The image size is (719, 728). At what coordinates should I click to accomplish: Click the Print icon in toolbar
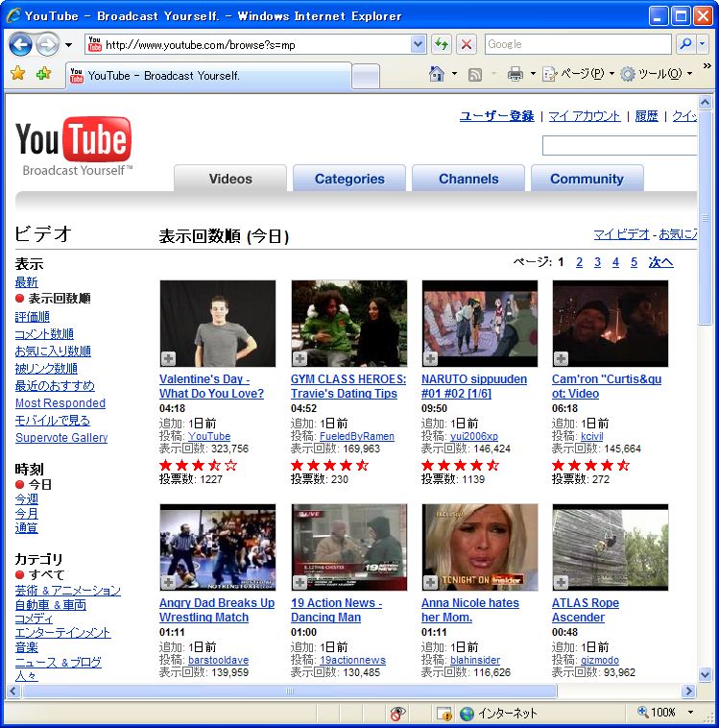[x=515, y=73]
